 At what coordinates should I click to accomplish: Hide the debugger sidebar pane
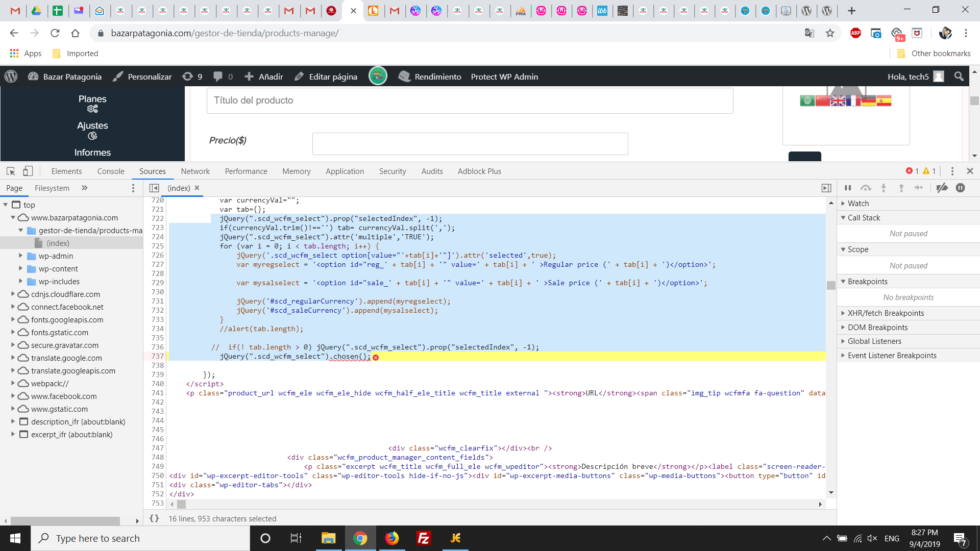coord(826,188)
